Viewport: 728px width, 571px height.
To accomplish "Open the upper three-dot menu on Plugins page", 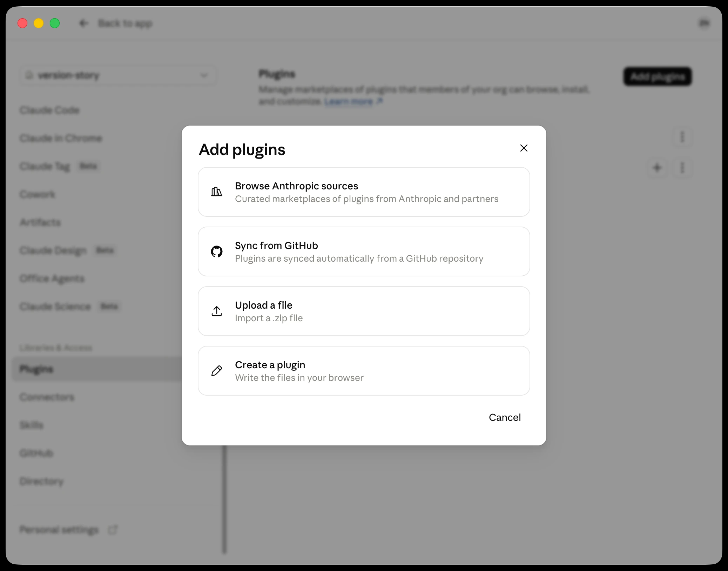I will (x=682, y=137).
